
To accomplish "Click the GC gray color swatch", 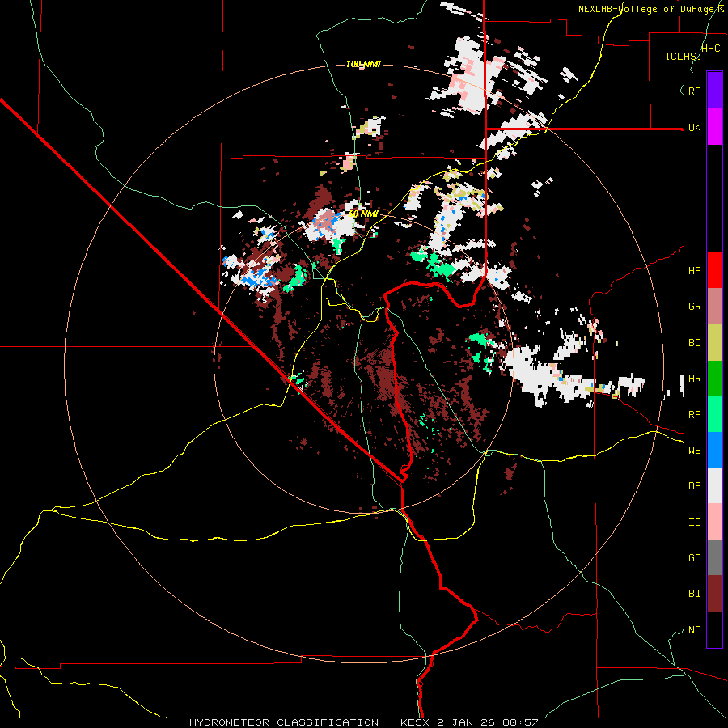I will pos(714,557).
